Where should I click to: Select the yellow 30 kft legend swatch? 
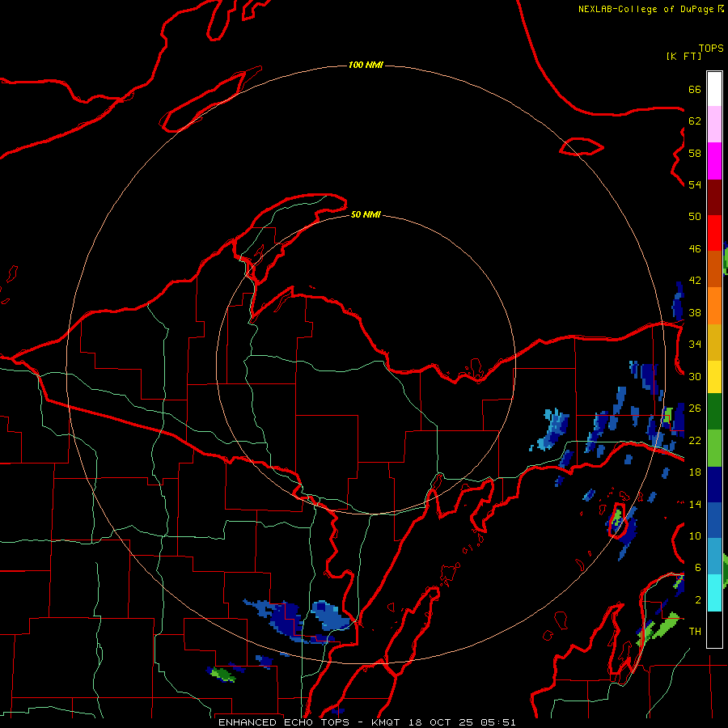click(x=714, y=376)
